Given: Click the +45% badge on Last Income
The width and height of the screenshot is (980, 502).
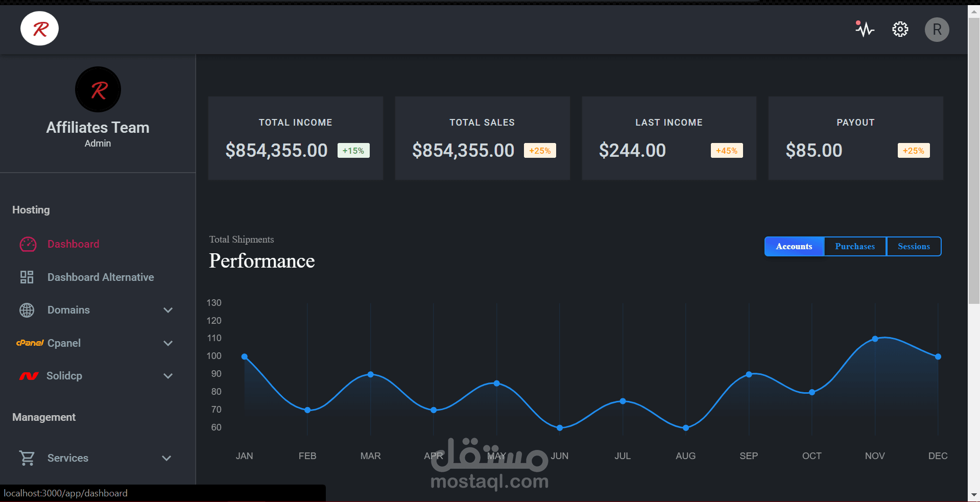Looking at the screenshot, I should pos(726,150).
